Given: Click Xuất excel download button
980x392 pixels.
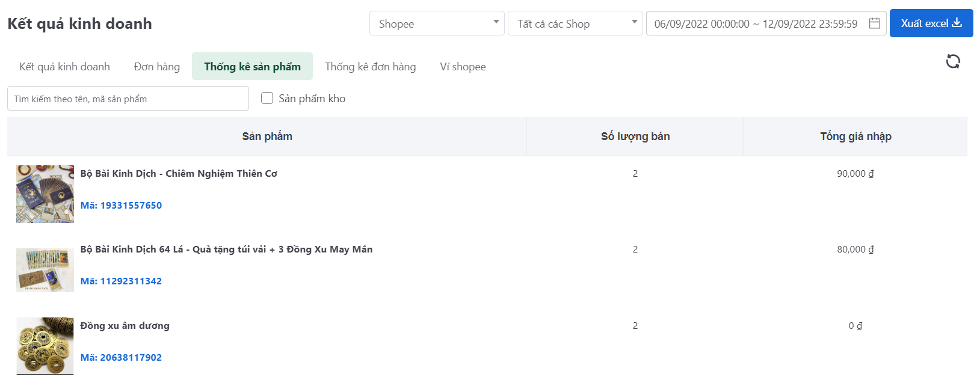Looking at the screenshot, I should coord(931,23).
